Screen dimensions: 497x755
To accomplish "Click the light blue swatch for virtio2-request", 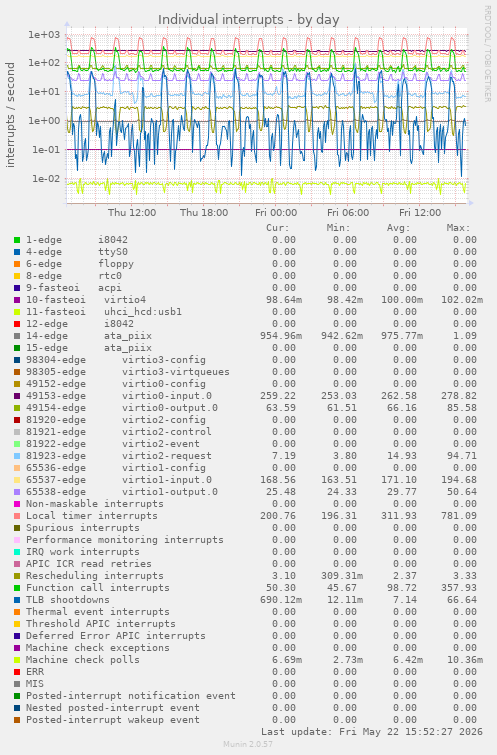I will point(17,456).
